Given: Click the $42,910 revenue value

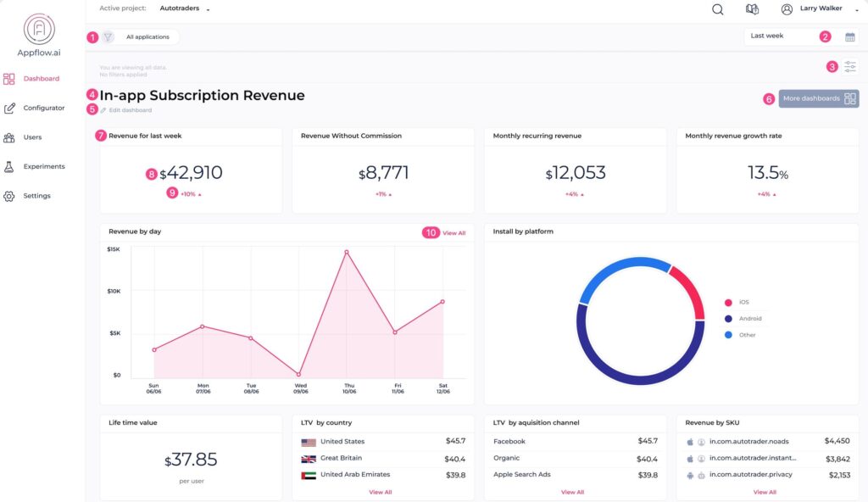Looking at the screenshot, I should click(x=191, y=173).
